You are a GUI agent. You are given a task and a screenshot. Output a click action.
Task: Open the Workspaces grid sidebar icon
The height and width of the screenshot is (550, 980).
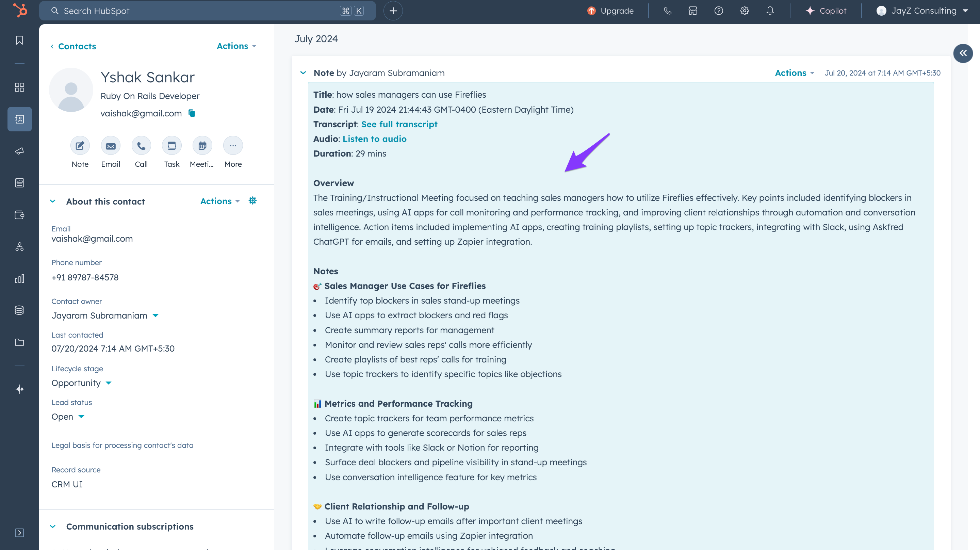point(19,87)
